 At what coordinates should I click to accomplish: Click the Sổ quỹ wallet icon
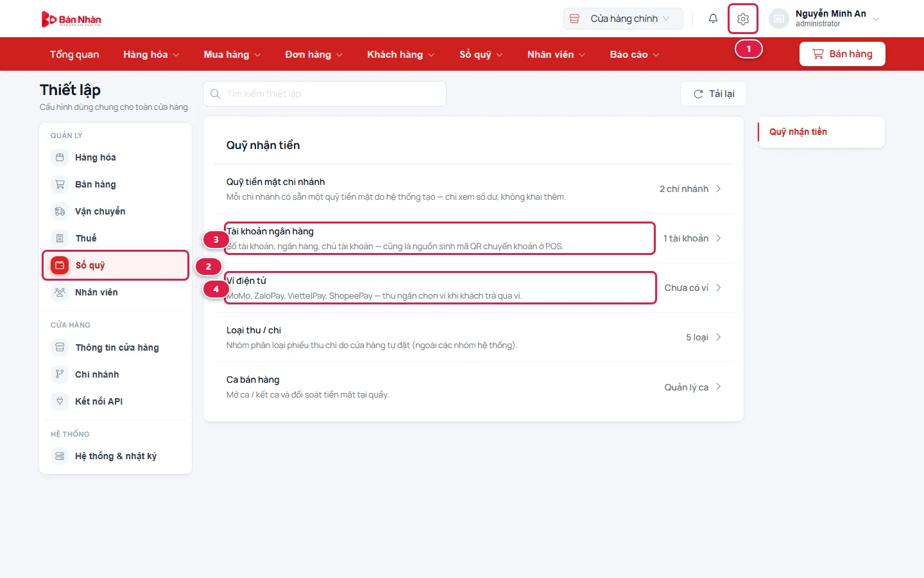pyautogui.click(x=60, y=265)
